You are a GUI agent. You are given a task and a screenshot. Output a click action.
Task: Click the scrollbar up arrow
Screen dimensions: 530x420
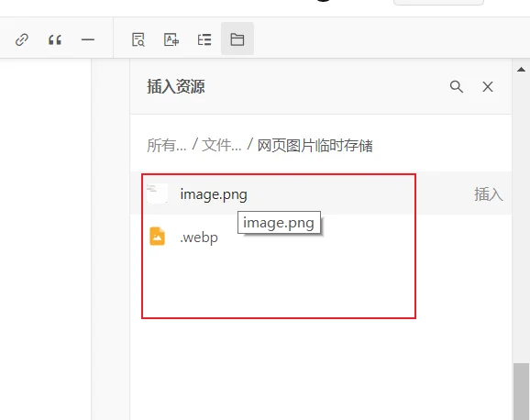(x=521, y=70)
